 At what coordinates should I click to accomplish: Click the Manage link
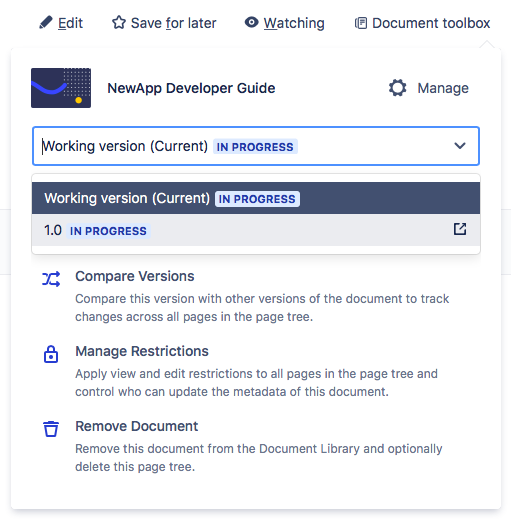tap(443, 88)
